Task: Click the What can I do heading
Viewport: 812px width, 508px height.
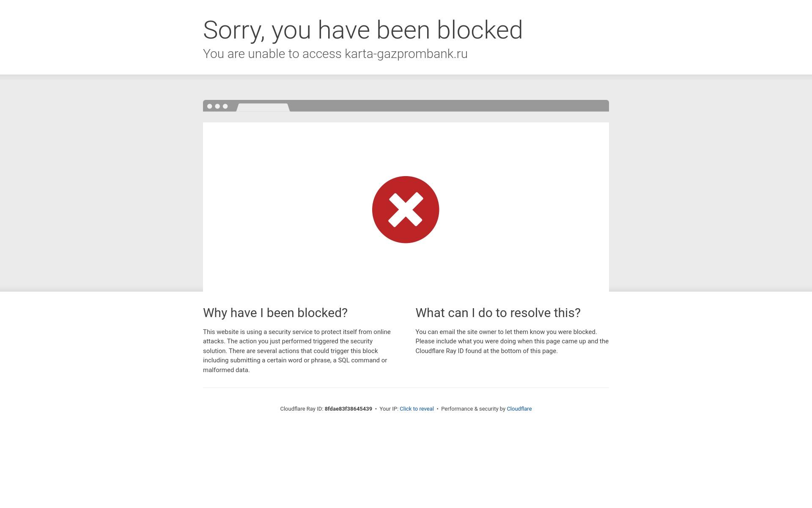Action: tap(498, 313)
